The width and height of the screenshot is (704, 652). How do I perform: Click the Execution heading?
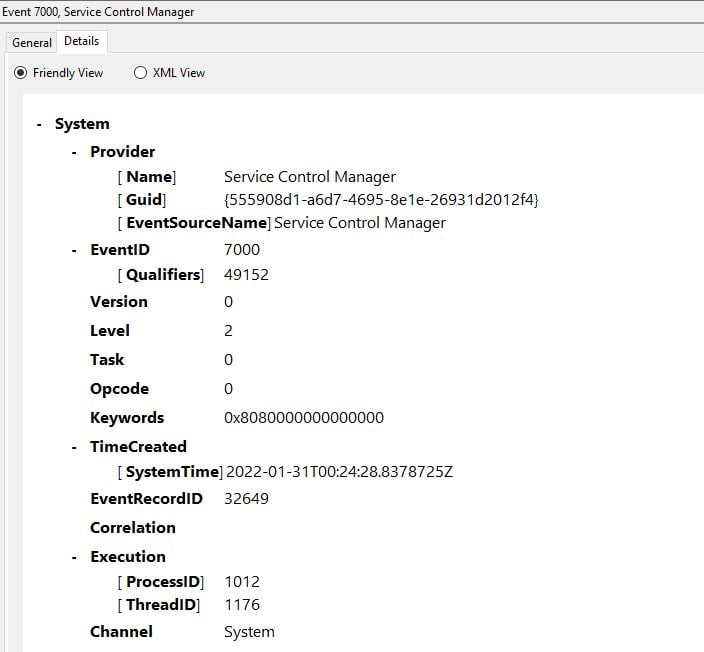(128, 557)
